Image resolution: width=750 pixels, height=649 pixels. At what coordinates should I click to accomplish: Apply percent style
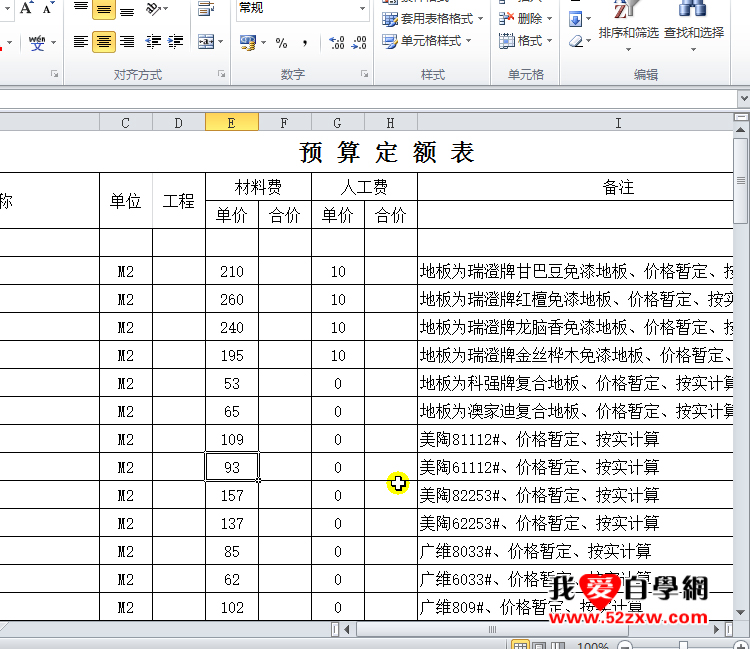pyautogui.click(x=282, y=43)
